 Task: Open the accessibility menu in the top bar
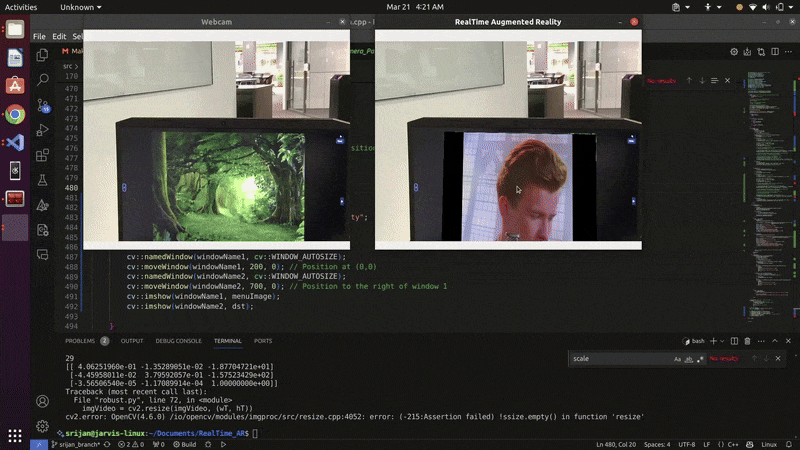(x=712, y=7)
